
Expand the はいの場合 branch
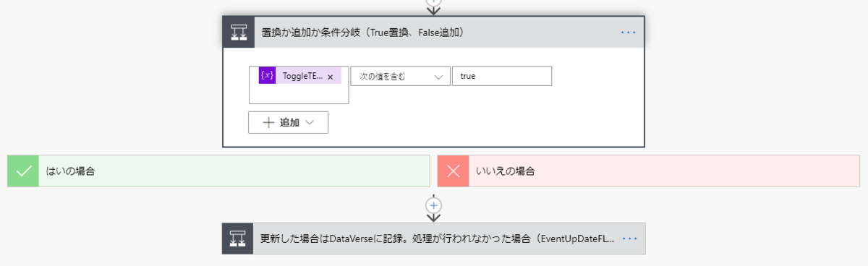point(218,171)
